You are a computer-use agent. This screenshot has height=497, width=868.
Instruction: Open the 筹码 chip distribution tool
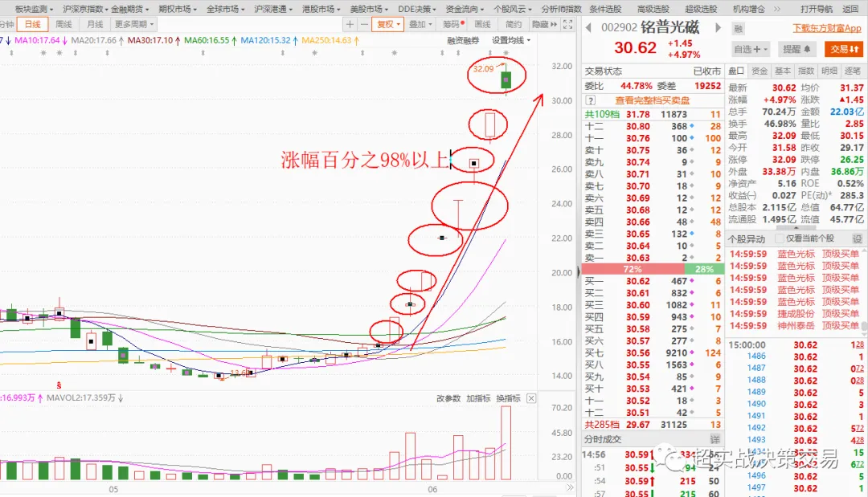[452, 25]
